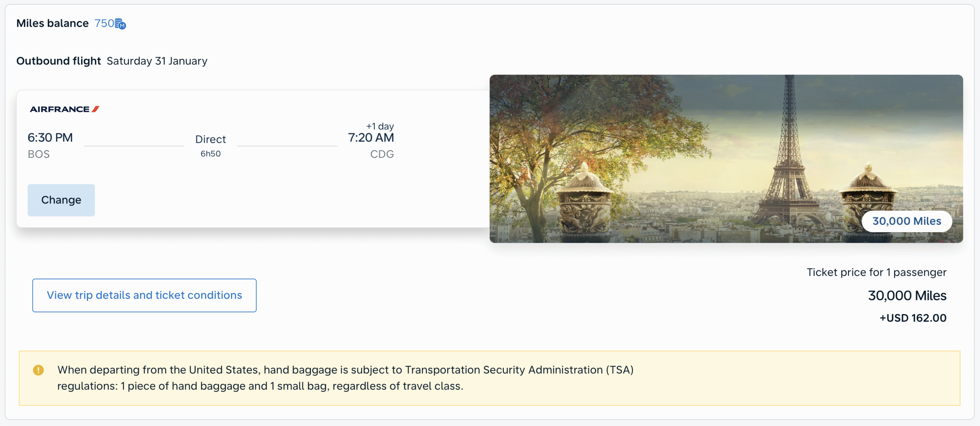The height and width of the screenshot is (426, 980).
Task: Click the Saturday 31 January date
Action: click(x=157, y=61)
